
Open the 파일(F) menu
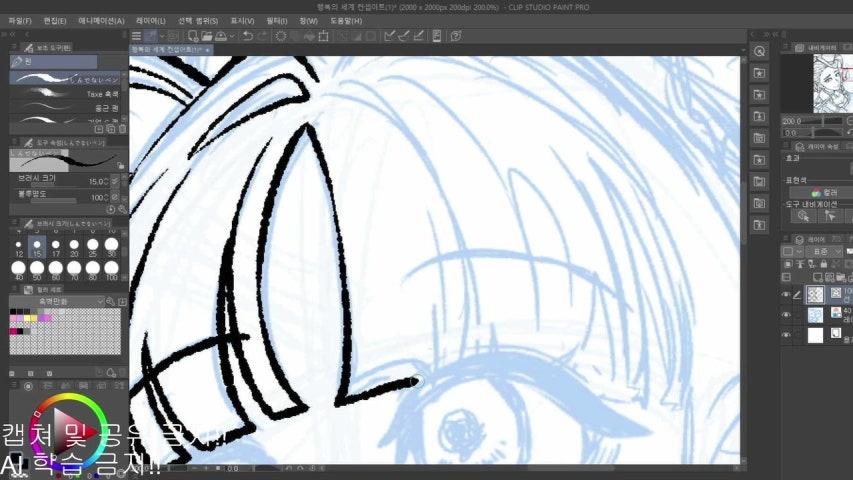point(20,21)
